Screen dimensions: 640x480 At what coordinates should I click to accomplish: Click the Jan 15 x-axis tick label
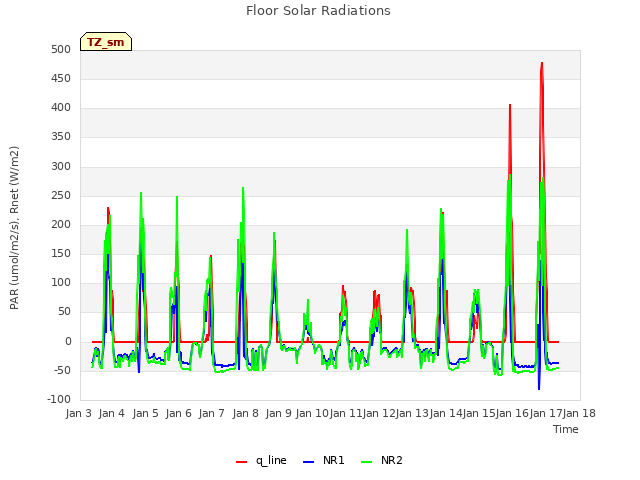[x=479, y=413]
